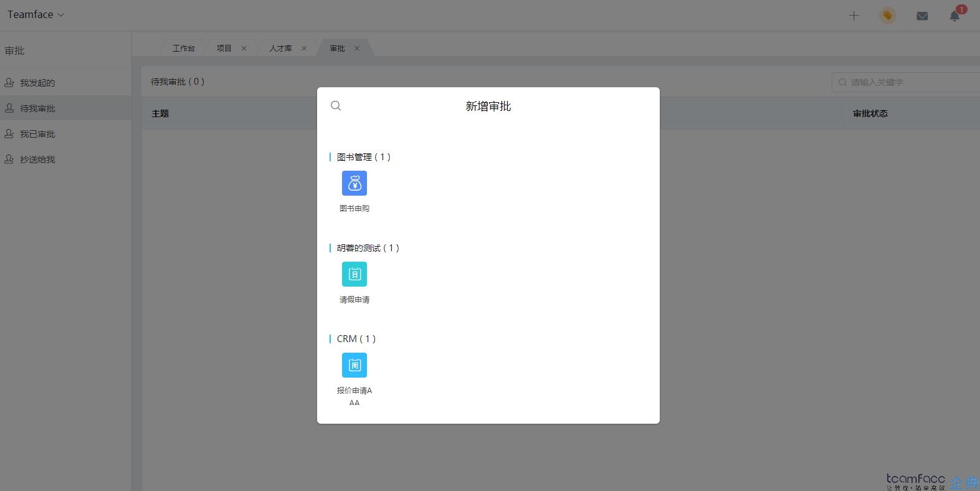Viewport: 980px width, 491px height.
Task: Click the search magnifier in 新增审批 dialog
Action: [336, 106]
